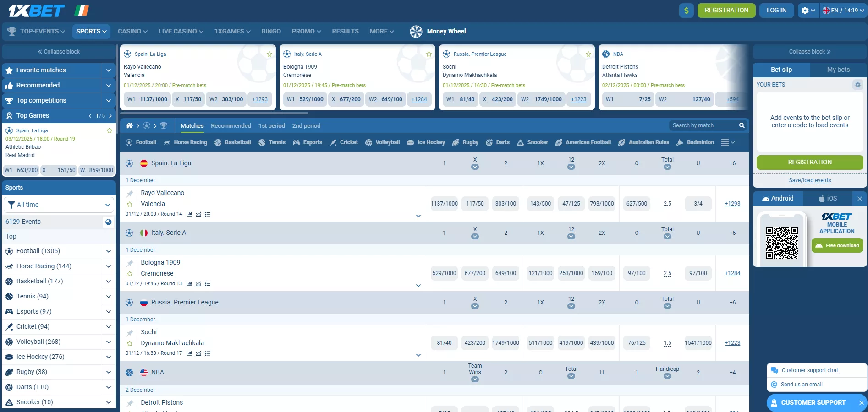This screenshot has width=868, height=412.
Task: Open the CASINO menu
Action: tap(132, 31)
